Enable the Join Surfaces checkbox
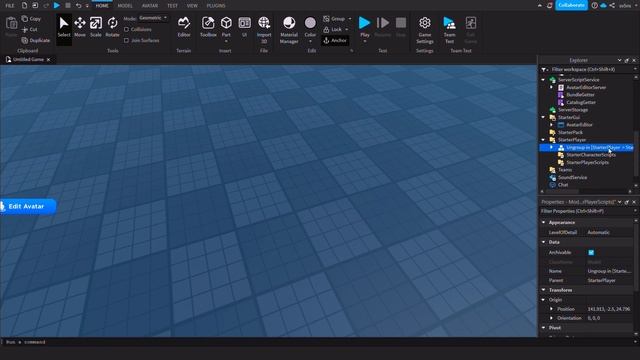 127,40
